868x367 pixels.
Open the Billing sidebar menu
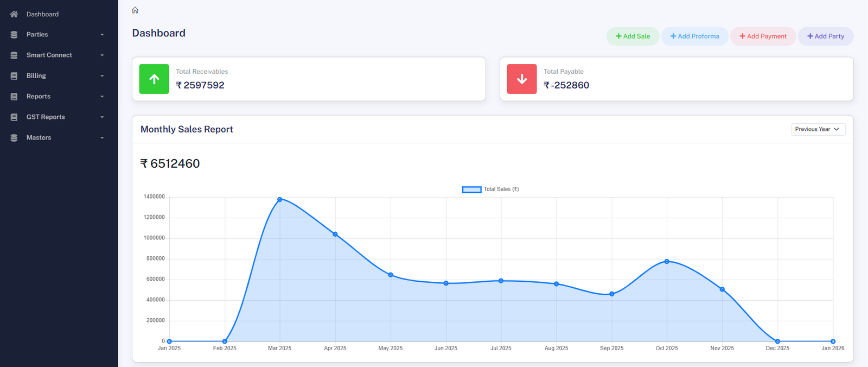click(x=59, y=76)
